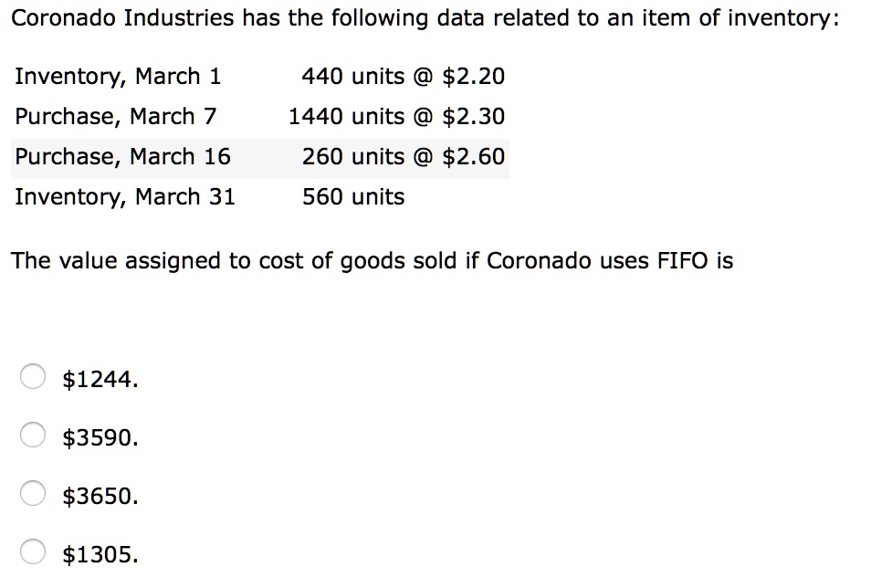The height and width of the screenshot is (588, 871).
Task: Click the $3590. answer label text
Action: (100, 438)
